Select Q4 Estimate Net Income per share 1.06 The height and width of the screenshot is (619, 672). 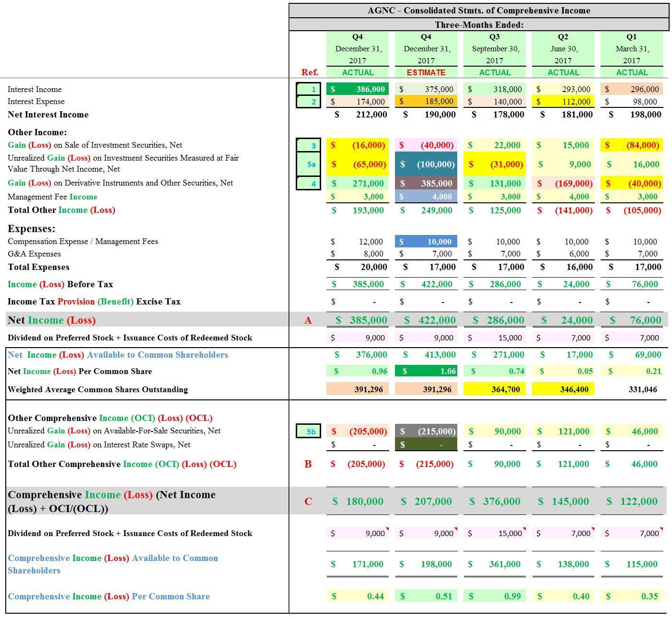pyautogui.click(x=426, y=371)
